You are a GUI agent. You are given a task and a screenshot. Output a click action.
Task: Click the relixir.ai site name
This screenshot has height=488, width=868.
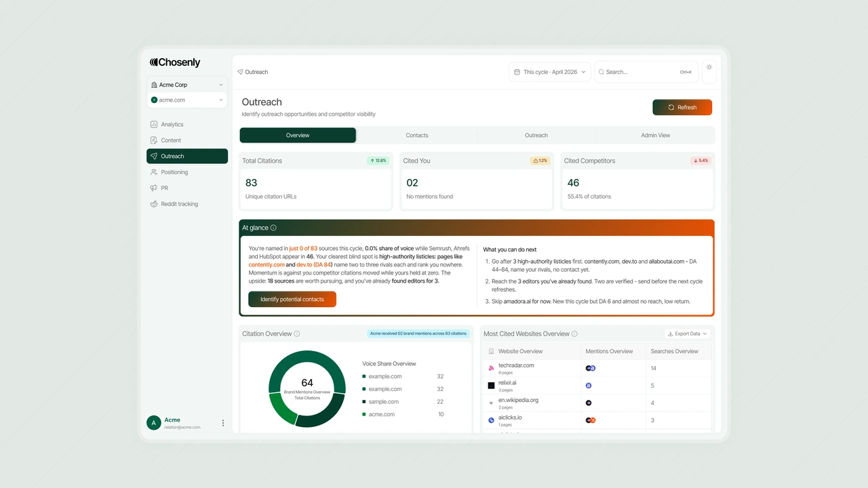pyautogui.click(x=507, y=383)
